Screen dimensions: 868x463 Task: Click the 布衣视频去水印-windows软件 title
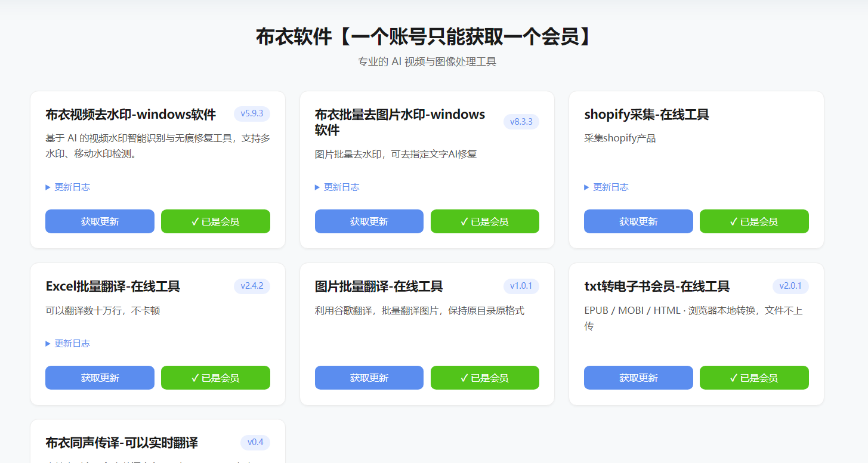pyautogui.click(x=131, y=114)
